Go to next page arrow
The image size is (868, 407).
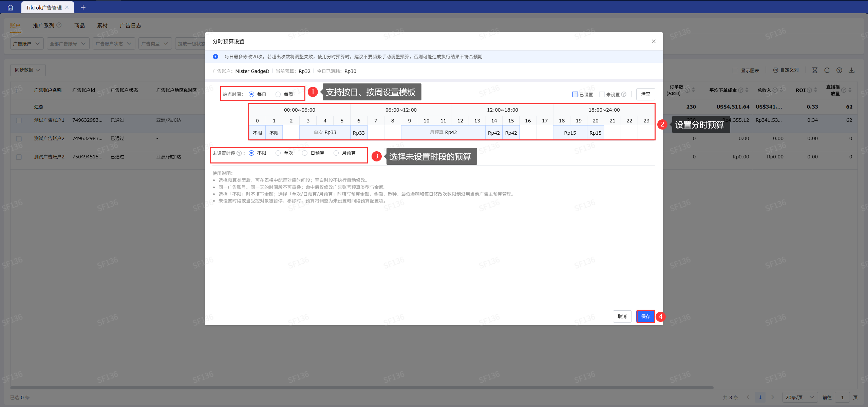[x=773, y=397]
